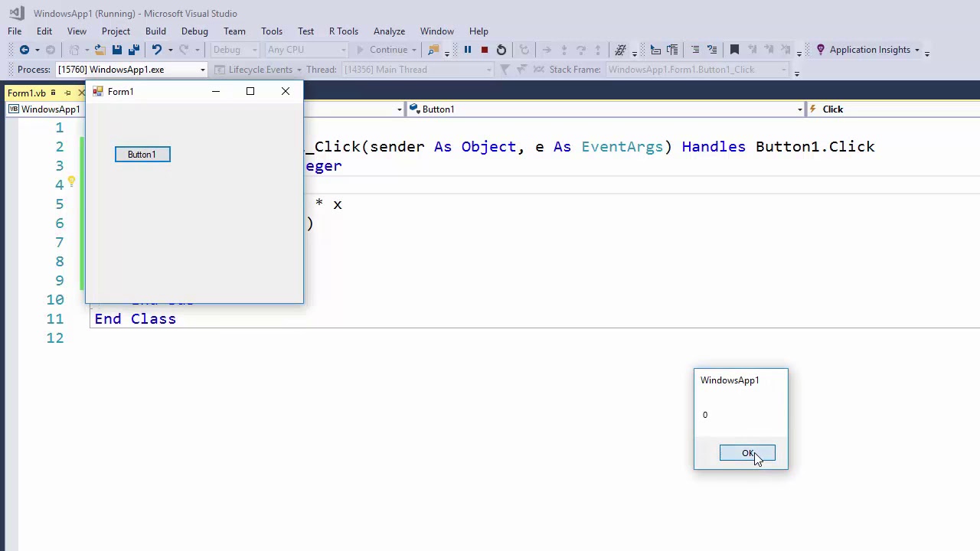Pin the Form1.vb tab

67,93
